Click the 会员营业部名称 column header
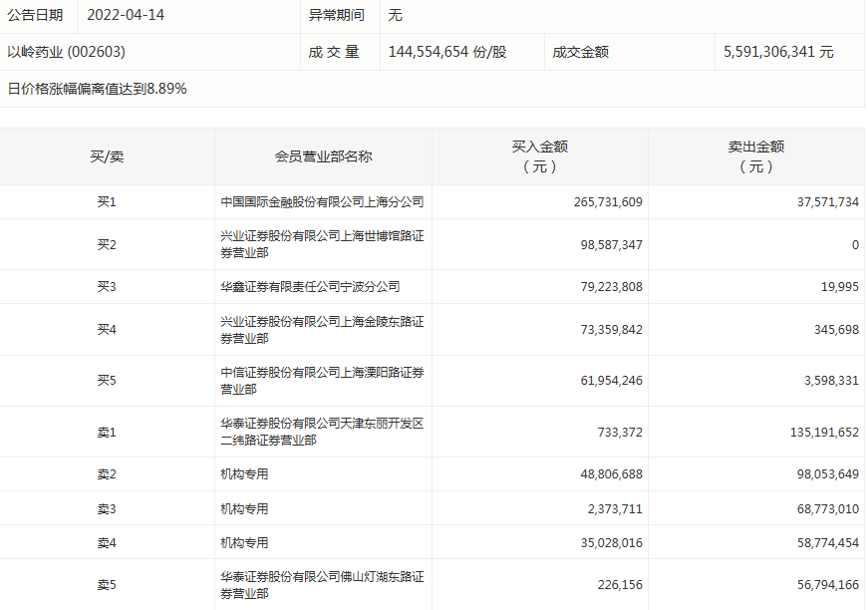Screen dimensions: 868x610 point(323,156)
